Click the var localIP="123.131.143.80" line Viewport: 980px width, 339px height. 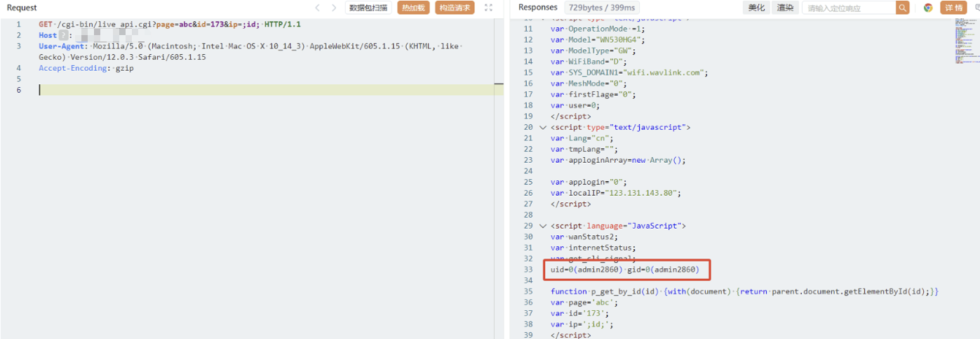coord(616,193)
